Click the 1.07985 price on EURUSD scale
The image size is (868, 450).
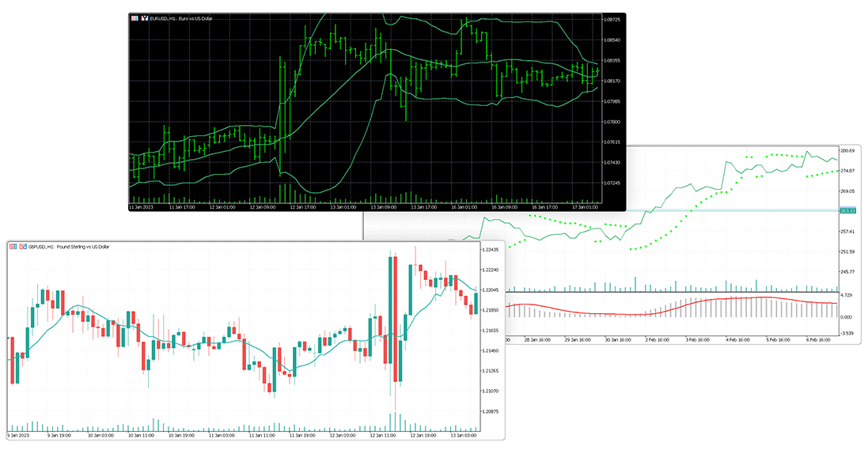pos(612,101)
